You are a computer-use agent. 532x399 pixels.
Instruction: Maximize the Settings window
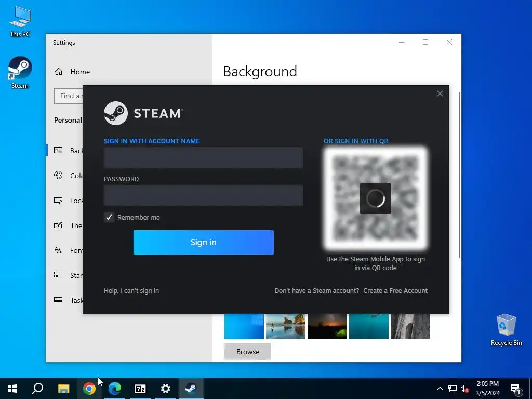pos(425,42)
